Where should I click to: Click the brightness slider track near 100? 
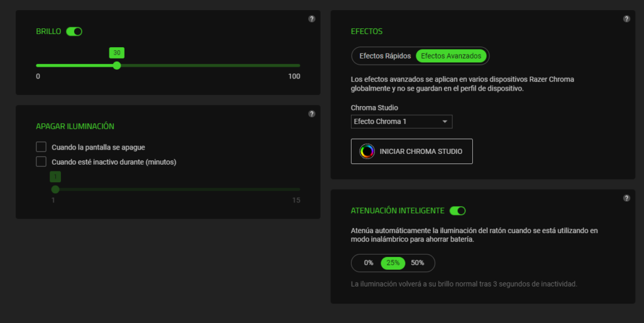pyautogui.click(x=296, y=65)
